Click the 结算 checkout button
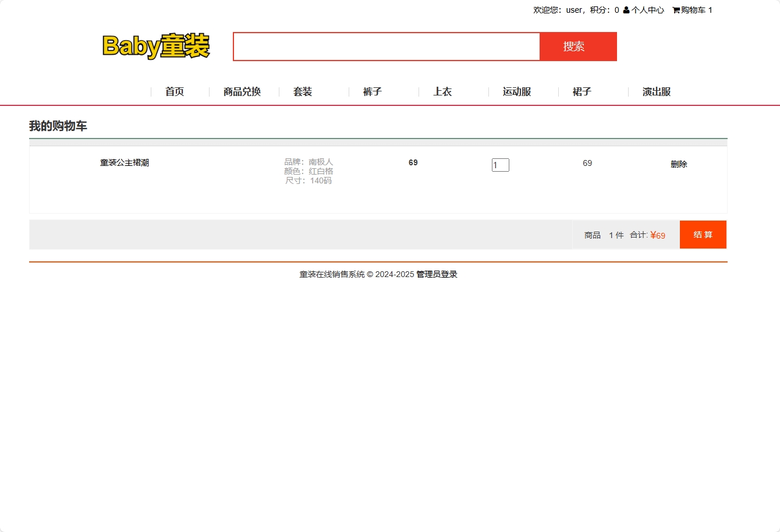 pyautogui.click(x=703, y=235)
